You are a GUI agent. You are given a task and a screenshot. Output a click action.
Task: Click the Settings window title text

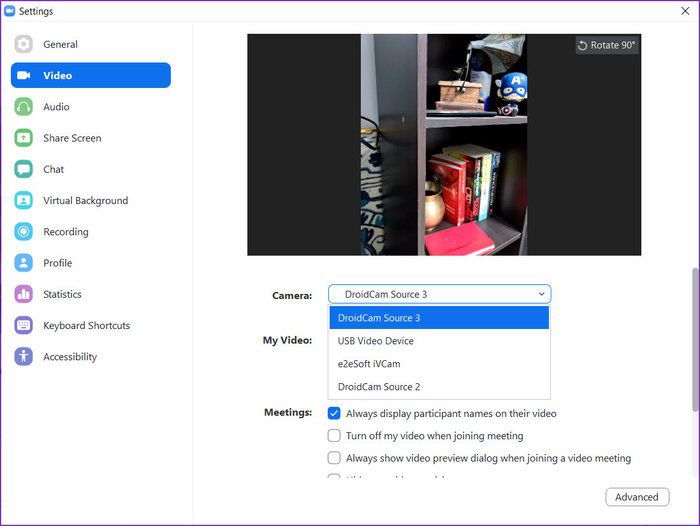point(36,11)
